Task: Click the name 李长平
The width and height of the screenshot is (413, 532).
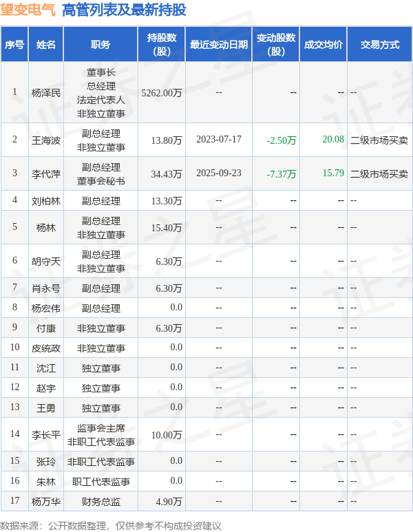Action: click(x=46, y=435)
